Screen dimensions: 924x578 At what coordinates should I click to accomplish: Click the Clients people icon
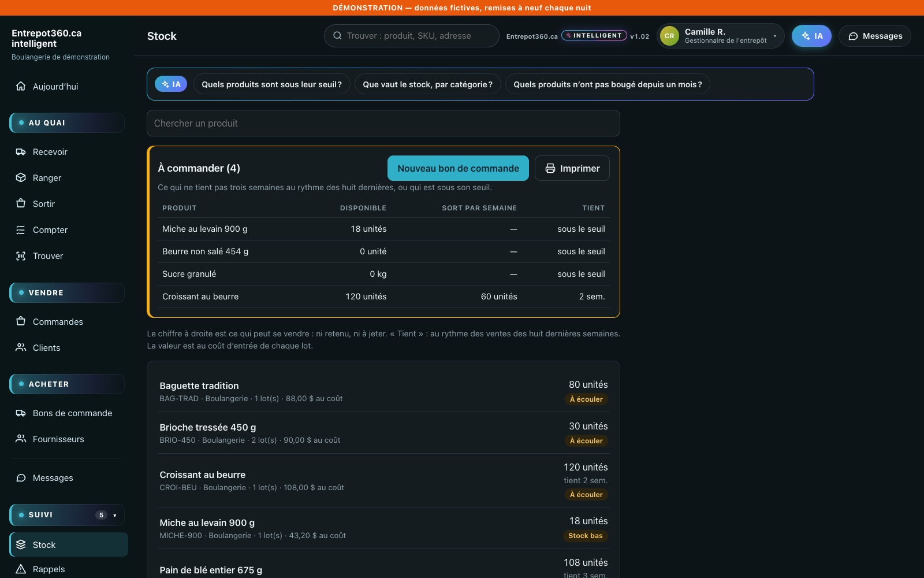[x=21, y=347]
